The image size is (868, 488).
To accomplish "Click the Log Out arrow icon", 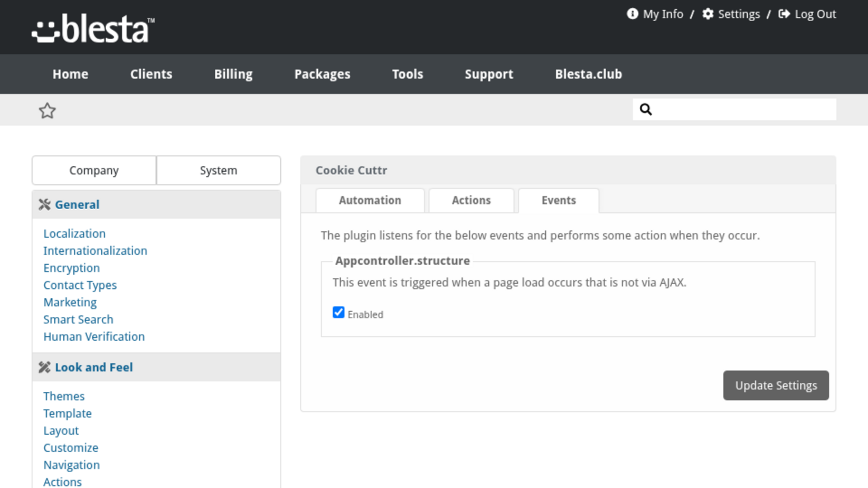I will pos(784,14).
